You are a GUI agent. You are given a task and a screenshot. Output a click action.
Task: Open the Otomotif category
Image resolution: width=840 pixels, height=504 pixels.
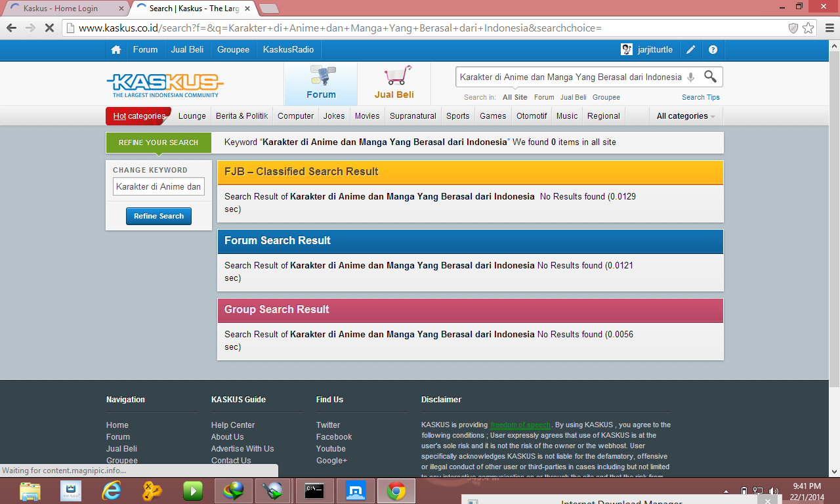(x=532, y=116)
